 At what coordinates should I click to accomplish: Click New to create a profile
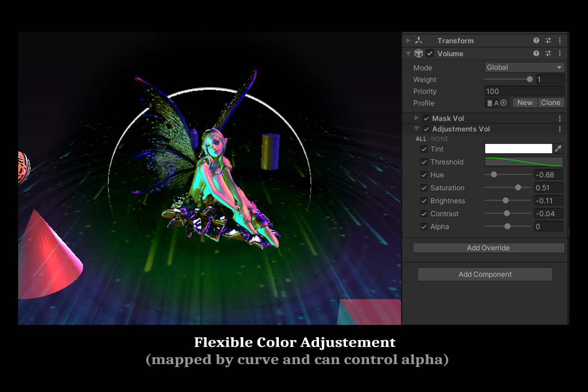[x=524, y=102]
